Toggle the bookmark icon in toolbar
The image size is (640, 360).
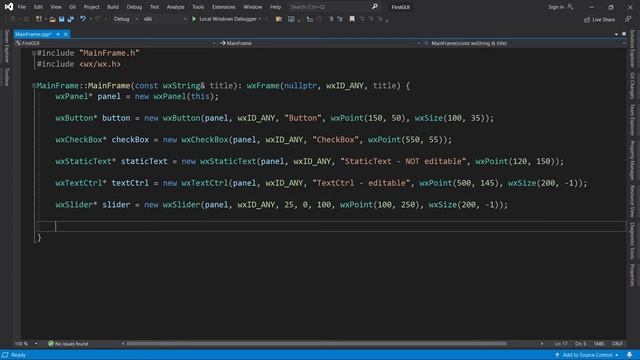[352, 19]
